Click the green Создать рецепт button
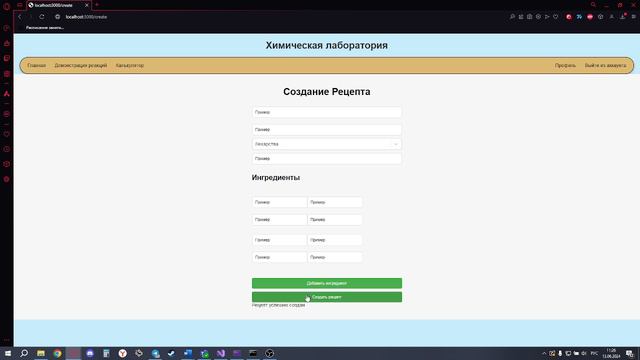 tap(327, 297)
